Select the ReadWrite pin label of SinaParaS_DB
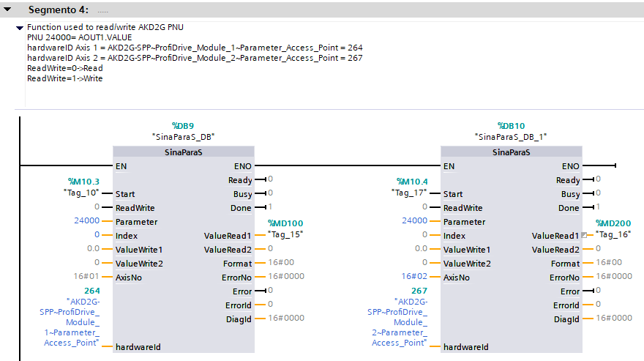This screenshot has height=361, width=644. tap(135, 208)
